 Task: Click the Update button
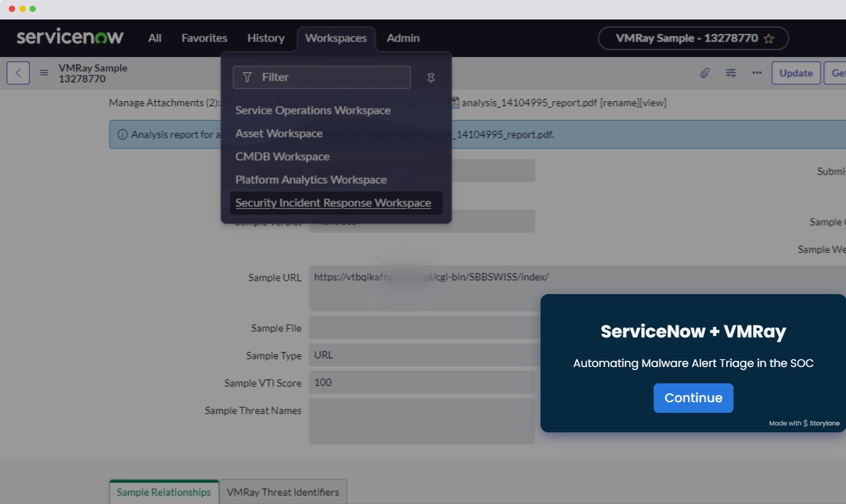796,73
